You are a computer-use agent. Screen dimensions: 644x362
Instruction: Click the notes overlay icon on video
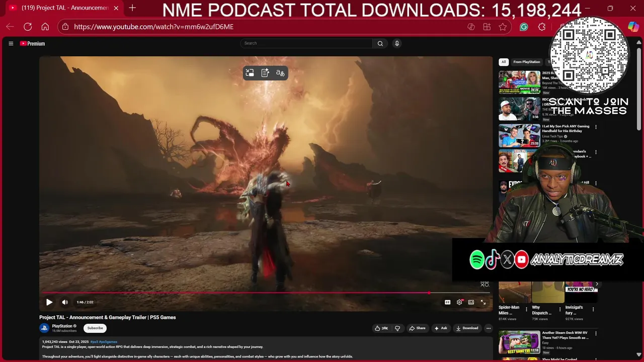coord(265,73)
